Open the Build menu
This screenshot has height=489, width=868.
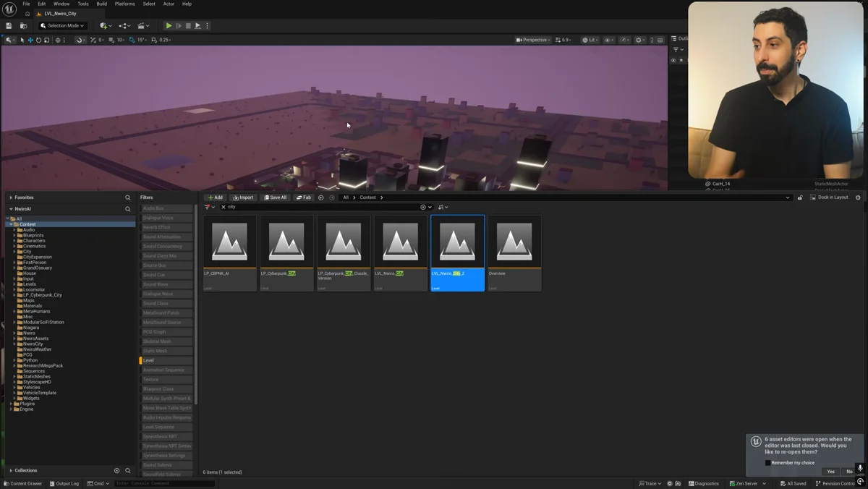tap(102, 4)
